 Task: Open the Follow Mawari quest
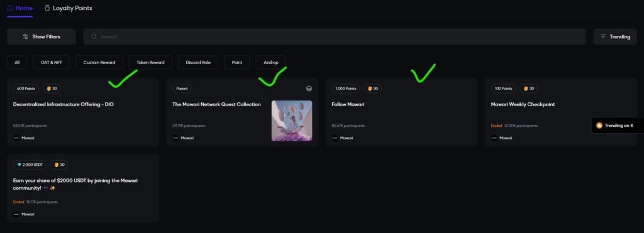(x=402, y=112)
